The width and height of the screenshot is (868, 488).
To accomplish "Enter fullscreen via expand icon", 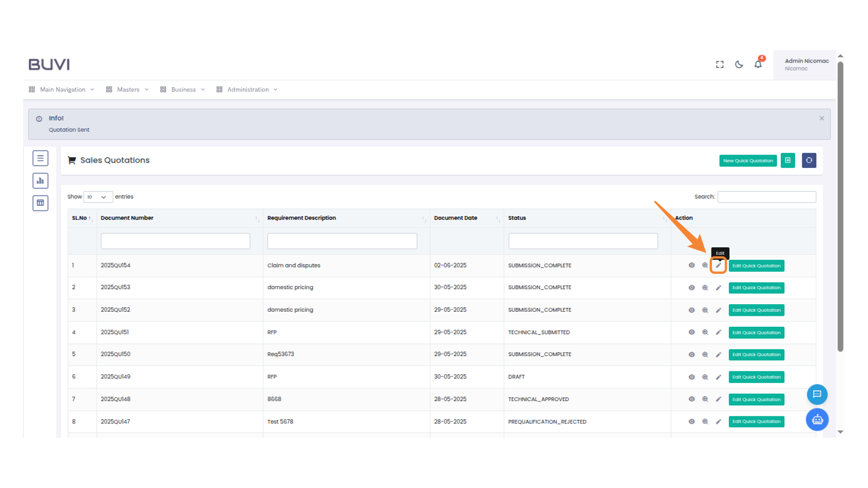I will coord(720,65).
